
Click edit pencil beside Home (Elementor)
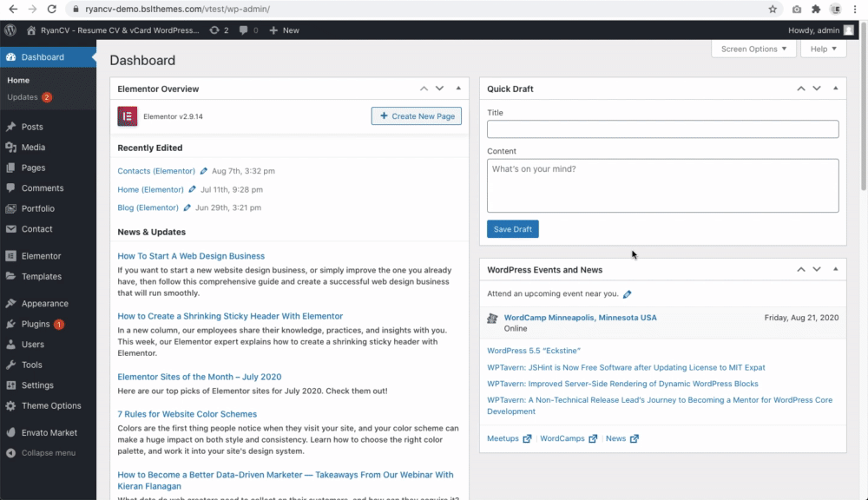192,189
